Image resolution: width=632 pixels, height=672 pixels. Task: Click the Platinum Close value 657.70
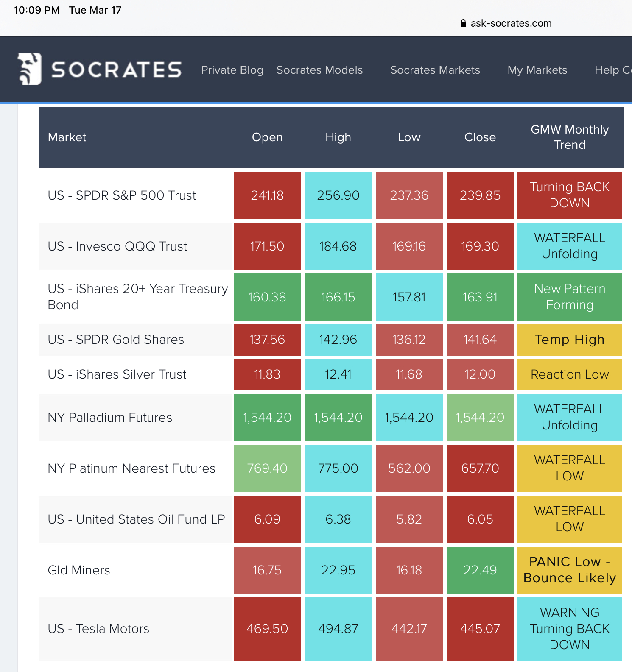coord(480,468)
